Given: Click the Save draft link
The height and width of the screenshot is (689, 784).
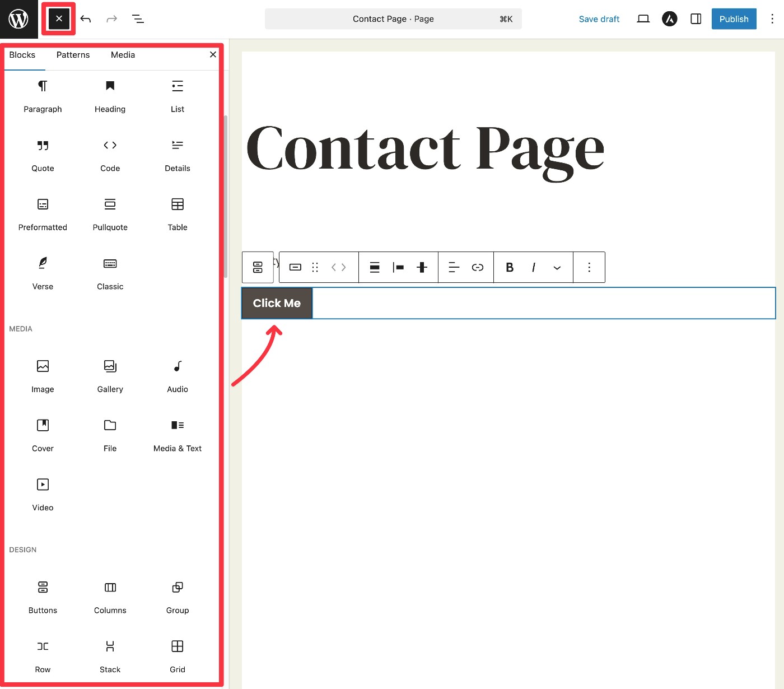Looking at the screenshot, I should coord(599,19).
